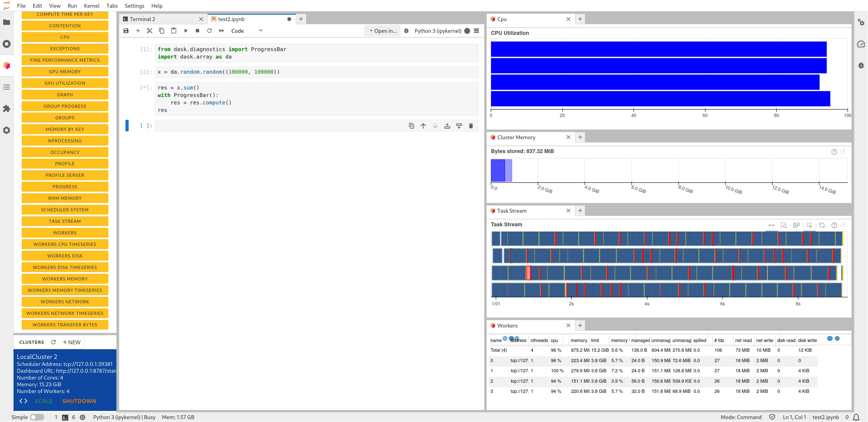Create a NEW cluster
The width and height of the screenshot is (868, 422).
click(x=72, y=342)
